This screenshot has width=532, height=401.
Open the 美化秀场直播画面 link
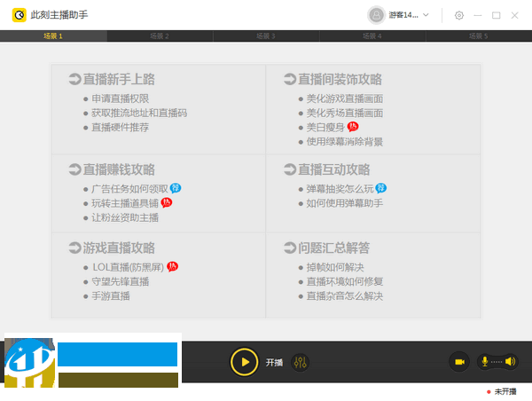[x=345, y=113]
